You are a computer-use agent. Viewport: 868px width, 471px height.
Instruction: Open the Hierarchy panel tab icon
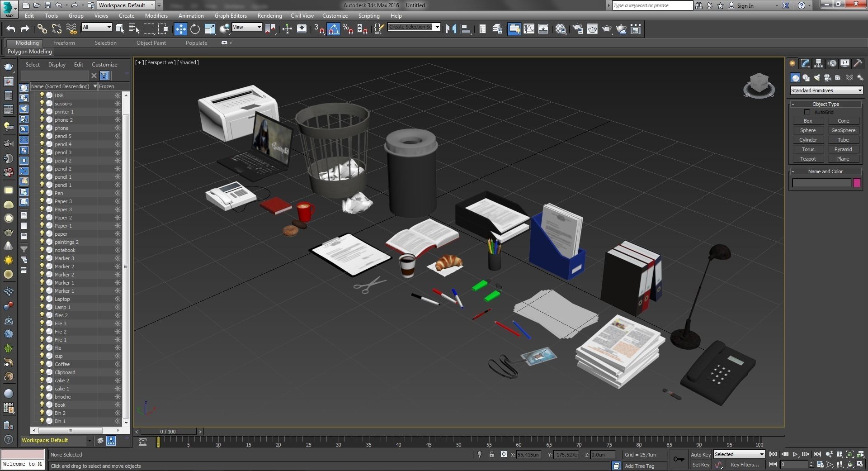[x=819, y=63]
